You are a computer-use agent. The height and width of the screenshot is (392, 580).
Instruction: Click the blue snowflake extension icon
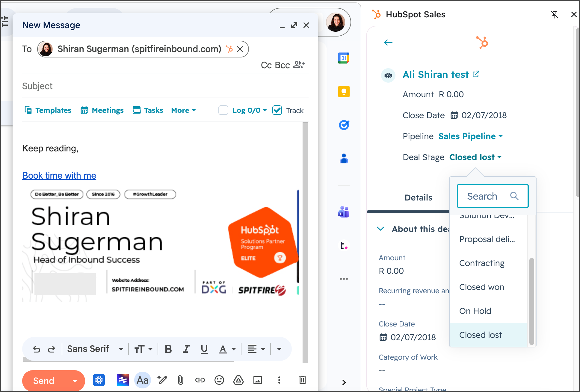tap(99, 380)
